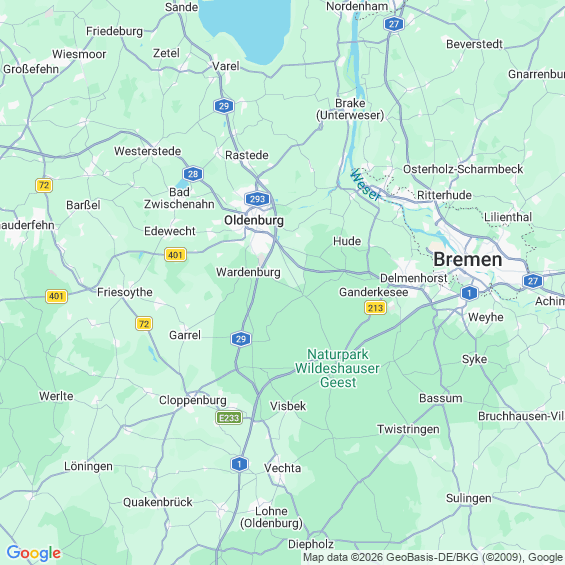
Task: Select the Bremen city label
Action: (468, 259)
